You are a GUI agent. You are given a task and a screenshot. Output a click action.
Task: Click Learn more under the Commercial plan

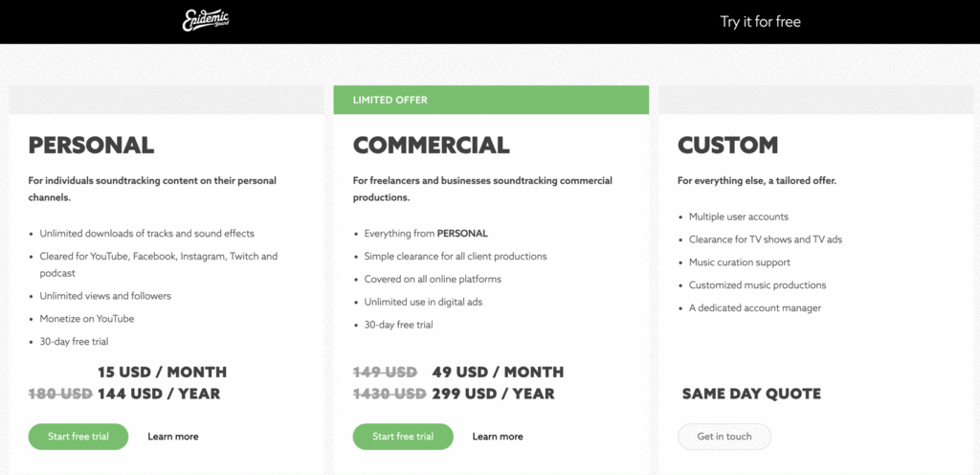(x=498, y=437)
